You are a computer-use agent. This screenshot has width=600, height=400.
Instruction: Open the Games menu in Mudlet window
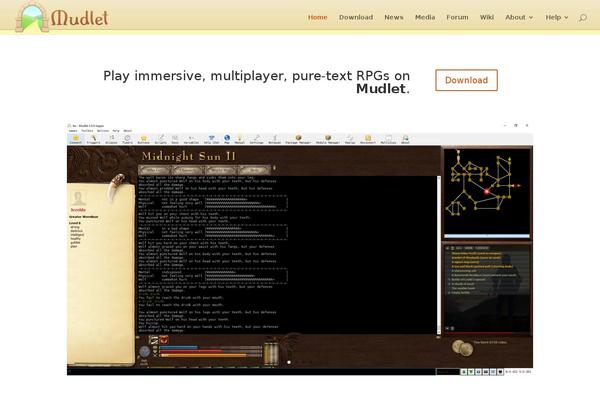(x=73, y=131)
